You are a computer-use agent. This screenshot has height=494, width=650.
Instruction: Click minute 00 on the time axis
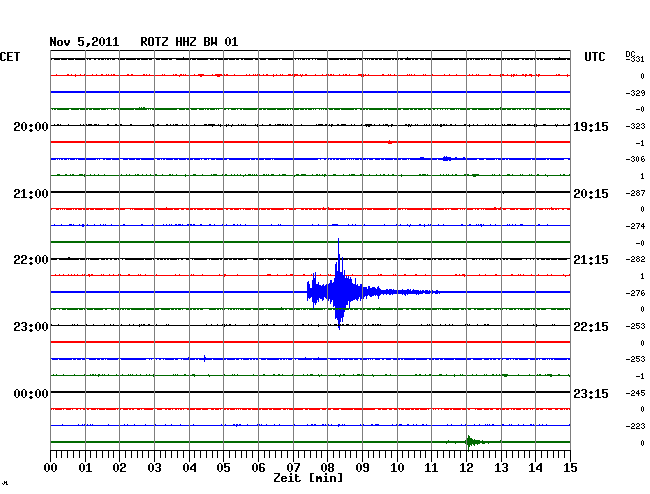pos(51,467)
